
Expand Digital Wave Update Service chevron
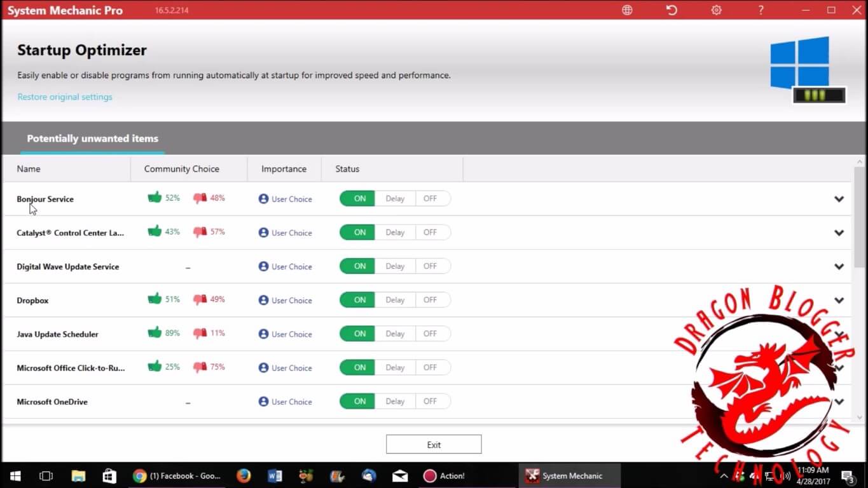[x=839, y=267]
